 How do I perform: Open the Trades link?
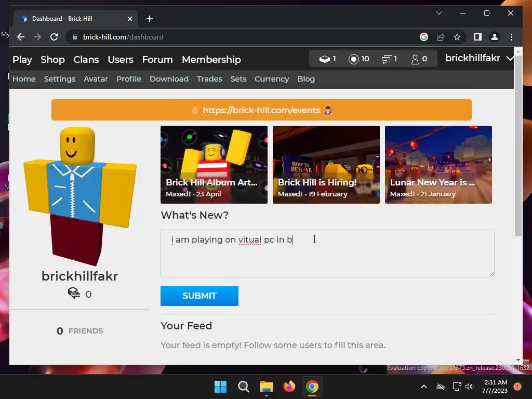[x=209, y=79]
